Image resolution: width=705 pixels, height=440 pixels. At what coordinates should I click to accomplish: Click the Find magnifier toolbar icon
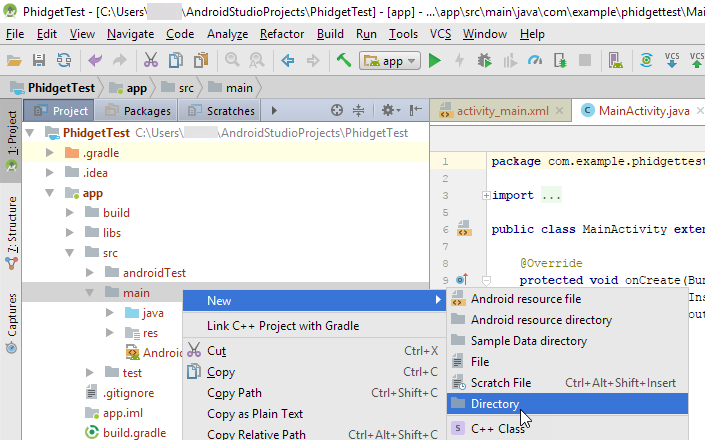click(x=232, y=60)
